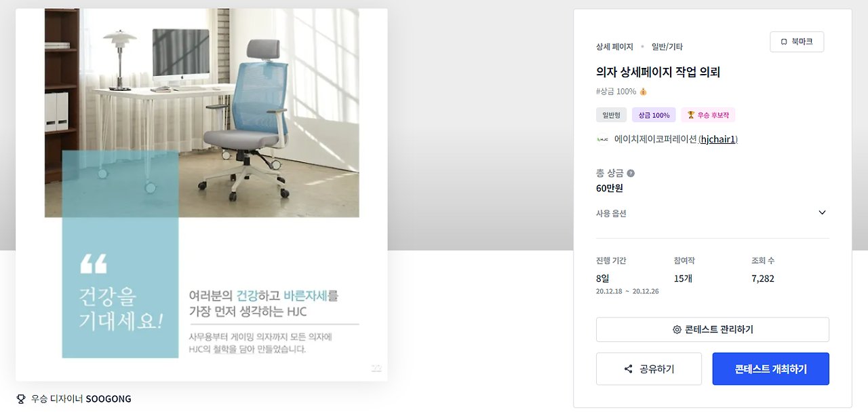Screen dimensions: 868x412
Task: Click the money bag icon after #상금 100%
Action: tap(643, 92)
